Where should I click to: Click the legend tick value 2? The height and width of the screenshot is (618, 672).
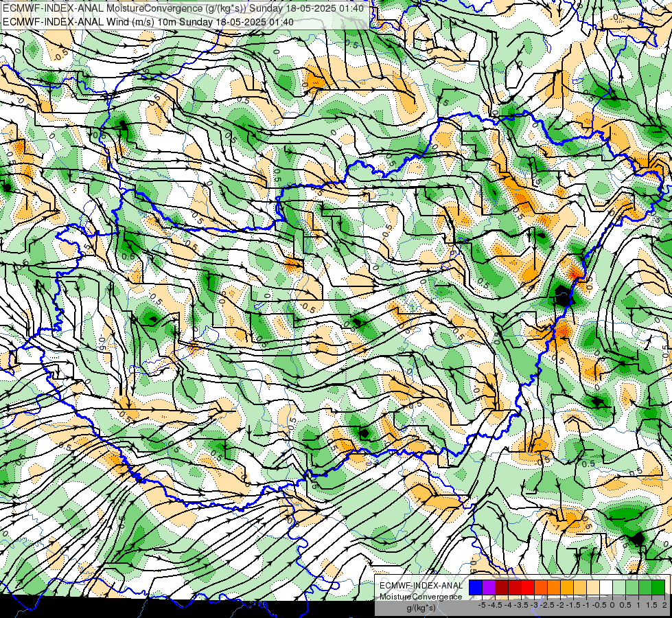click(x=664, y=605)
